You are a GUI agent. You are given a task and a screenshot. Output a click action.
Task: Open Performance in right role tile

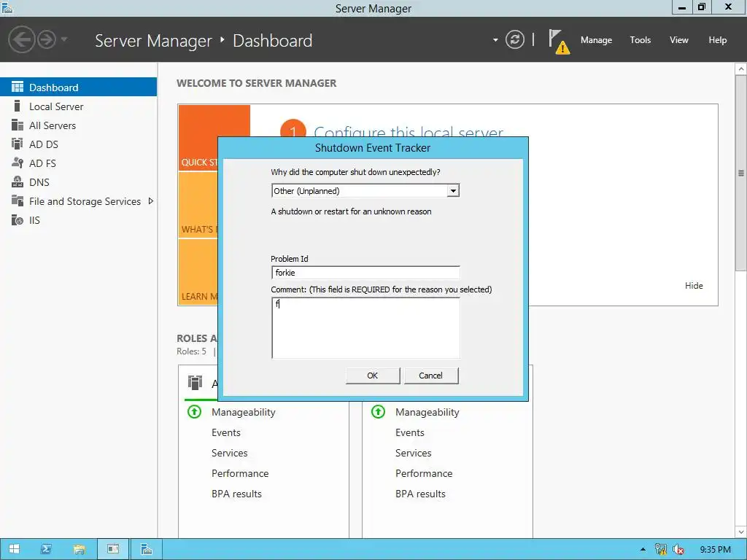point(424,473)
